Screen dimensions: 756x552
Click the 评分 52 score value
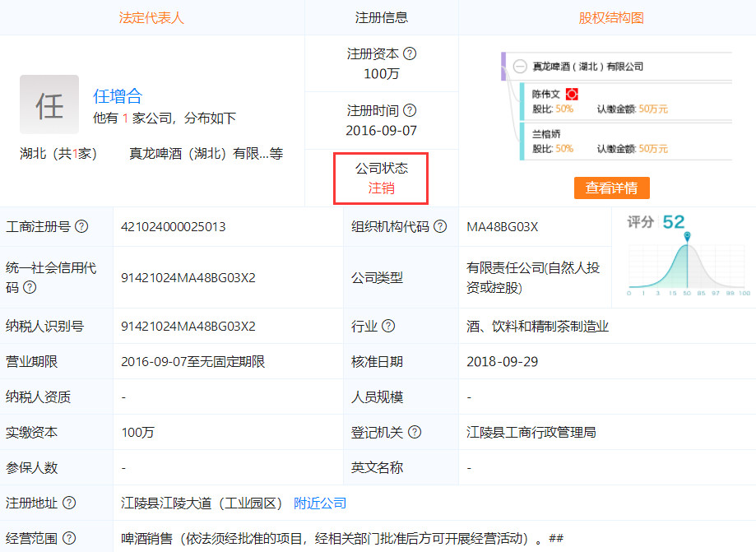(674, 222)
